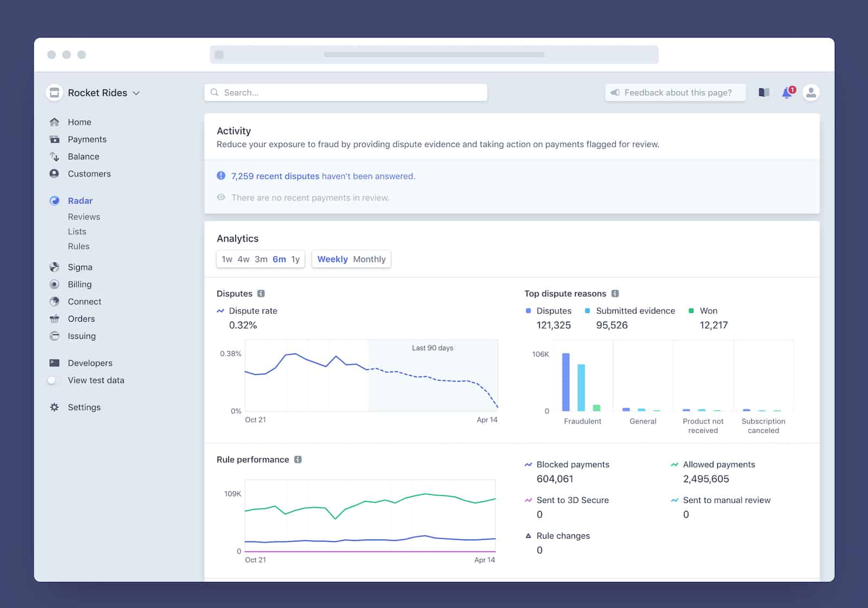Viewport: 868px width, 608px height.
Task: Open the documentation book icon
Action: point(764,93)
